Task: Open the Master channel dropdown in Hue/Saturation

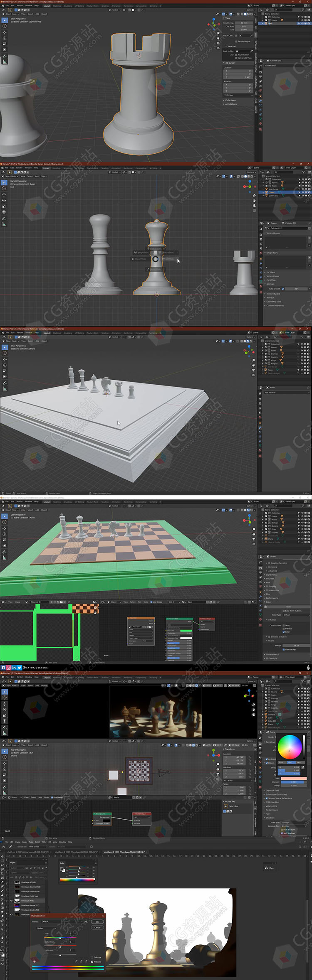Action: coord(46,928)
